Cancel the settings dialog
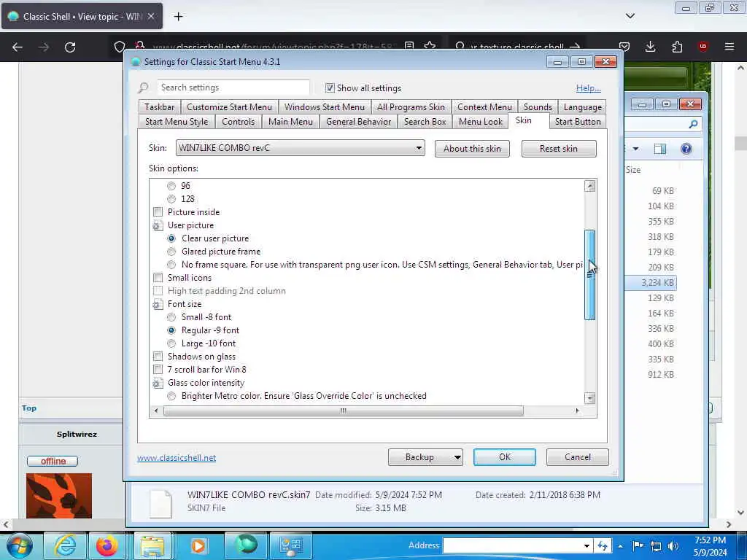 pos(578,457)
